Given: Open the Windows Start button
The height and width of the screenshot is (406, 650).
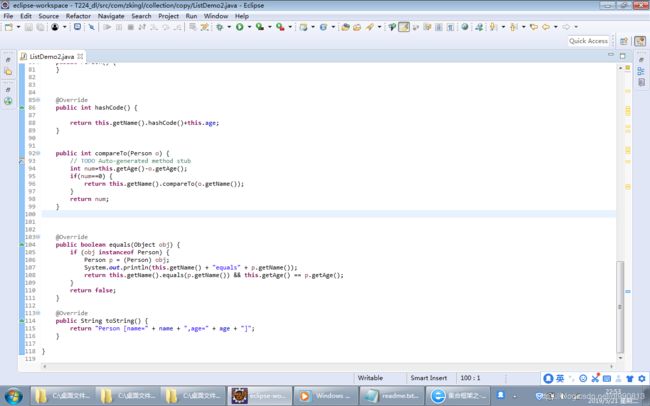Looking at the screenshot, I should click(13, 396).
